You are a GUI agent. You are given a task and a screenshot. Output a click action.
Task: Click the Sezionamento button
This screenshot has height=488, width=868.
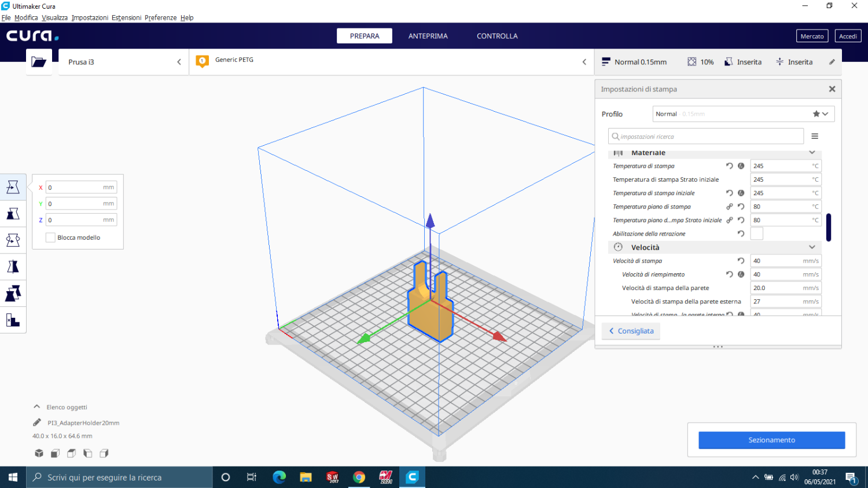point(771,440)
